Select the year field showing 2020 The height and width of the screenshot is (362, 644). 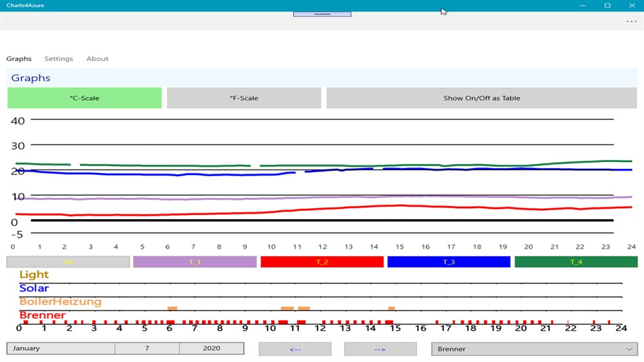212,348
